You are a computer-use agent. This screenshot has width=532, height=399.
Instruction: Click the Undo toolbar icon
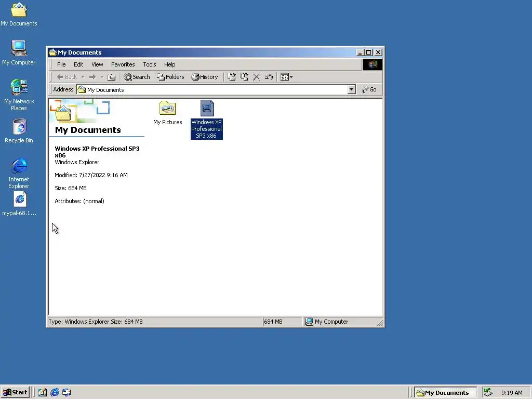pos(269,77)
